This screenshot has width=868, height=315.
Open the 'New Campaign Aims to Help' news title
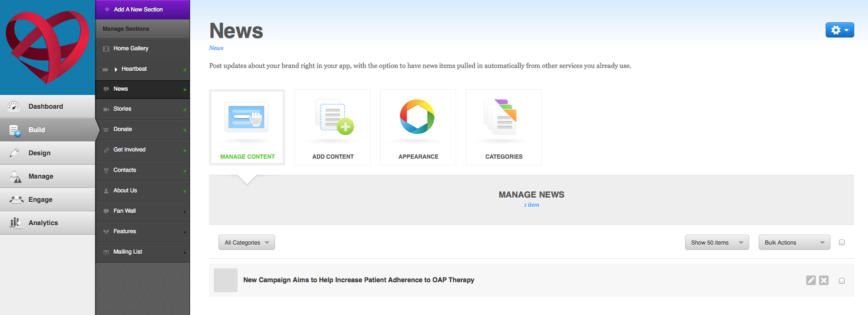(x=359, y=280)
